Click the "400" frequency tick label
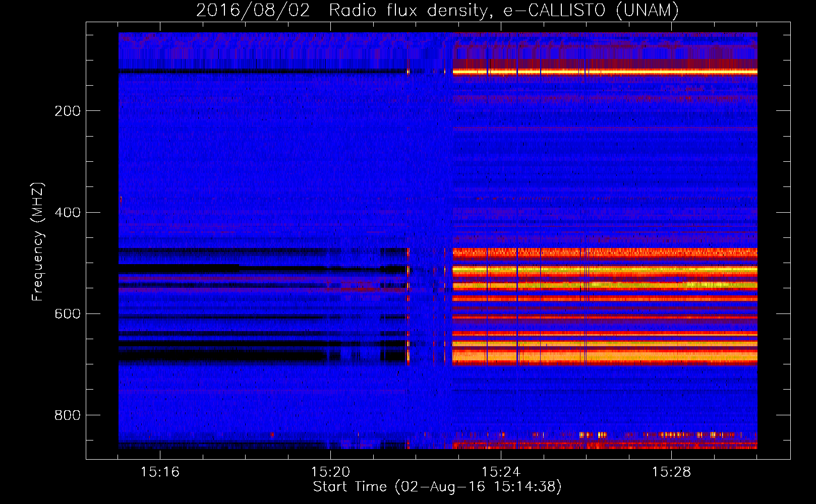The image size is (816, 504). 68,212
